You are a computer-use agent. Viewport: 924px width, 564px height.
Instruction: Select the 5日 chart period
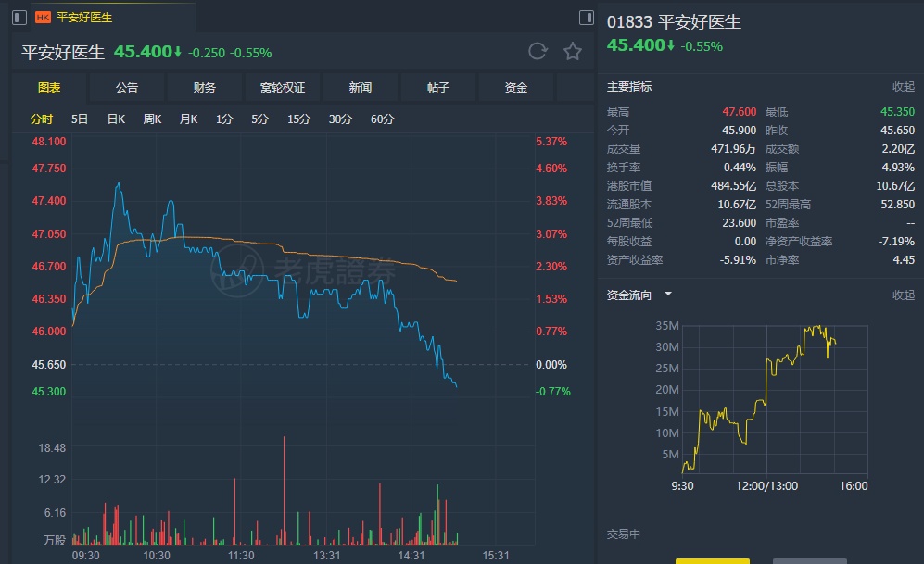80,119
